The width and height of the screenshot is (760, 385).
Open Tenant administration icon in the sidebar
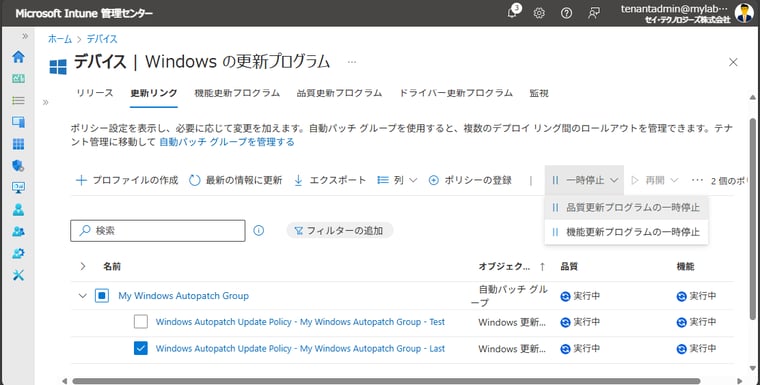click(x=18, y=253)
